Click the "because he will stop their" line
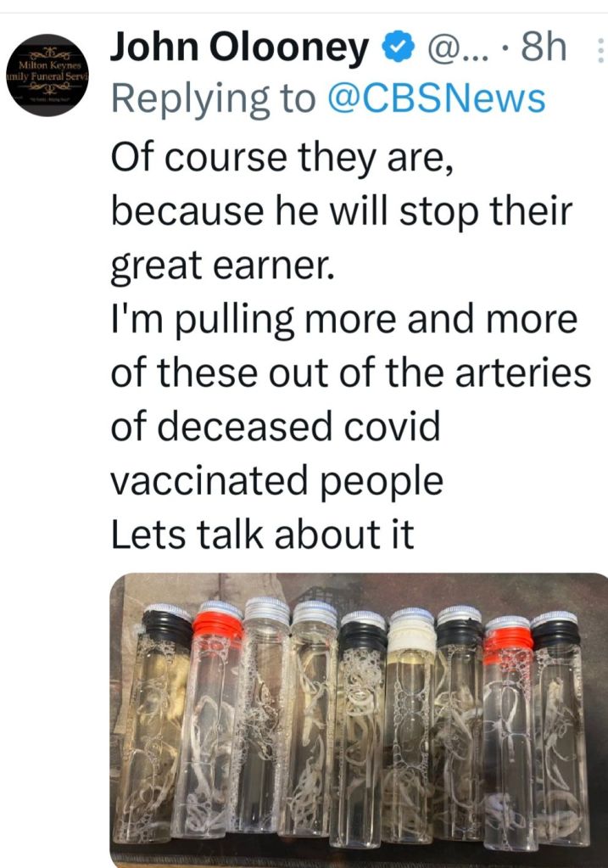The image size is (608, 868). pyautogui.click(x=342, y=212)
